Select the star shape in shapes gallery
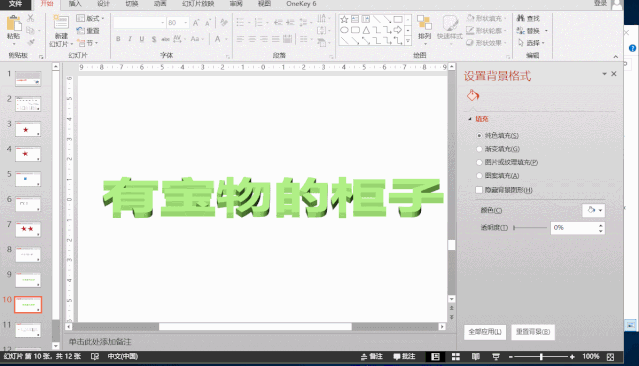The image size is (639, 366). pos(344,19)
